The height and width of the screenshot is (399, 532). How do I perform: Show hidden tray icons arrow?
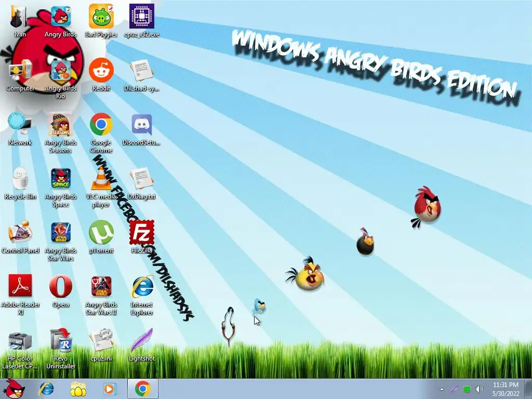click(442, 389)
